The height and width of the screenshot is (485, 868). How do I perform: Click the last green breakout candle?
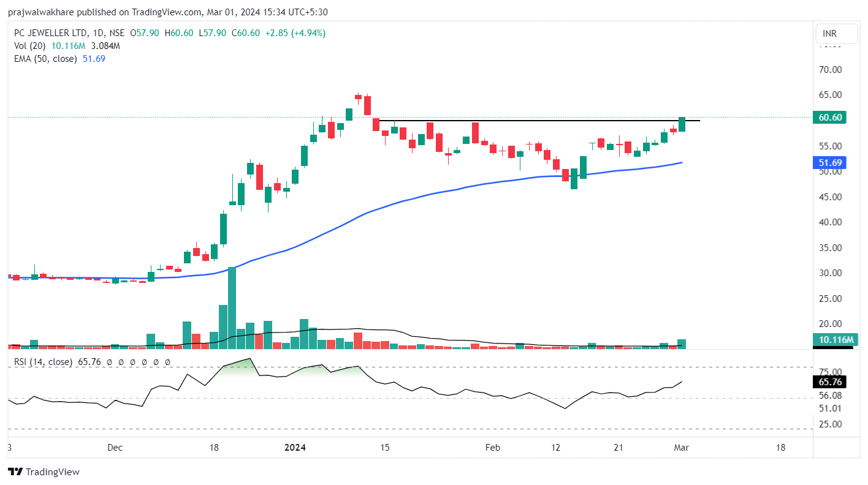pyautogui.click(x=682, y=124)
